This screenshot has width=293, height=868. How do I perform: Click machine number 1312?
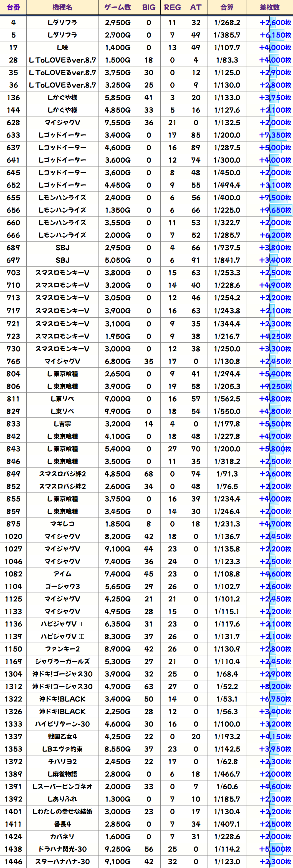tap(13, 687)
